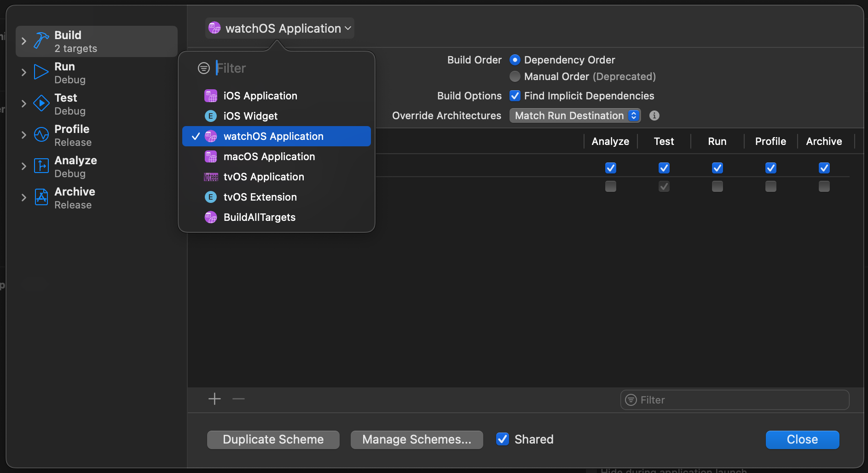Choose macOS Application from scheme list

coord(276,156)
